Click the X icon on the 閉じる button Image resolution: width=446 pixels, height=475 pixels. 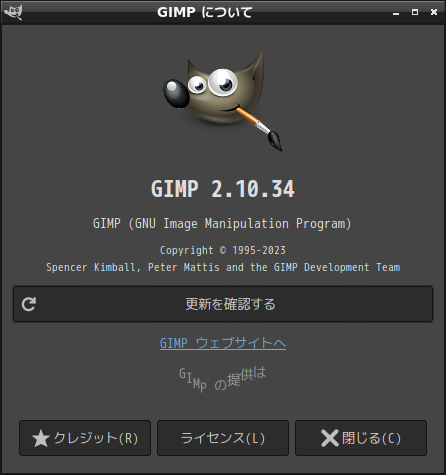pyautogui.click(x=330, y=438)
